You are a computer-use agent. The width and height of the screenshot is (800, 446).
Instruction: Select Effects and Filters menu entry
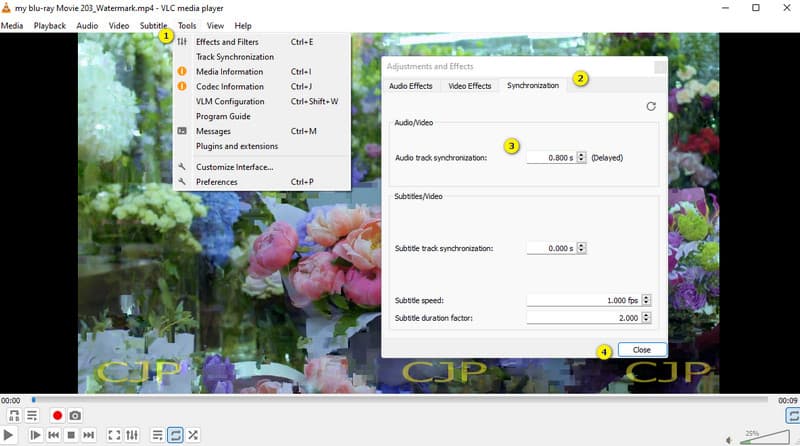coord(226,42)
